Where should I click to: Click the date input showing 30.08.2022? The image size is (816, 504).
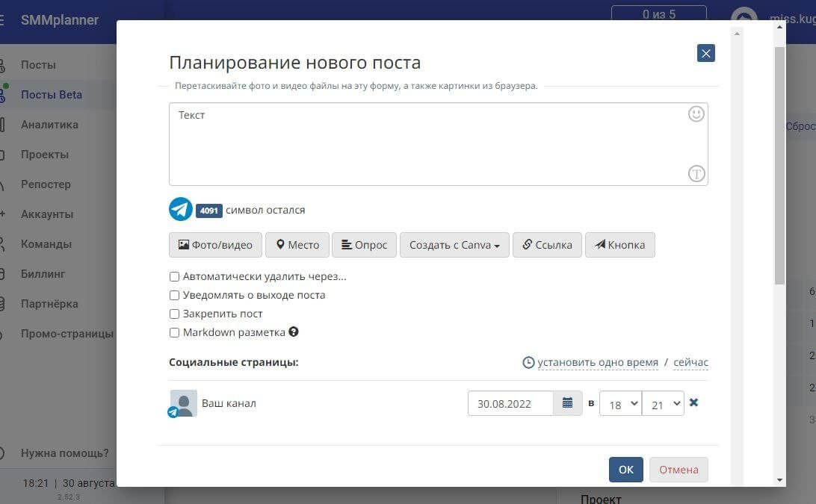pos(510,403)
